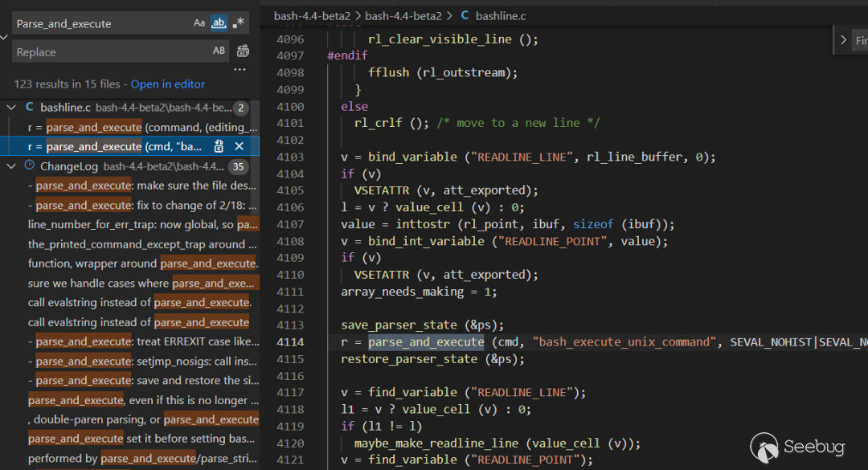Toggle Match Case in search box
Screen dimensions: 868x470
coord(199,23)
